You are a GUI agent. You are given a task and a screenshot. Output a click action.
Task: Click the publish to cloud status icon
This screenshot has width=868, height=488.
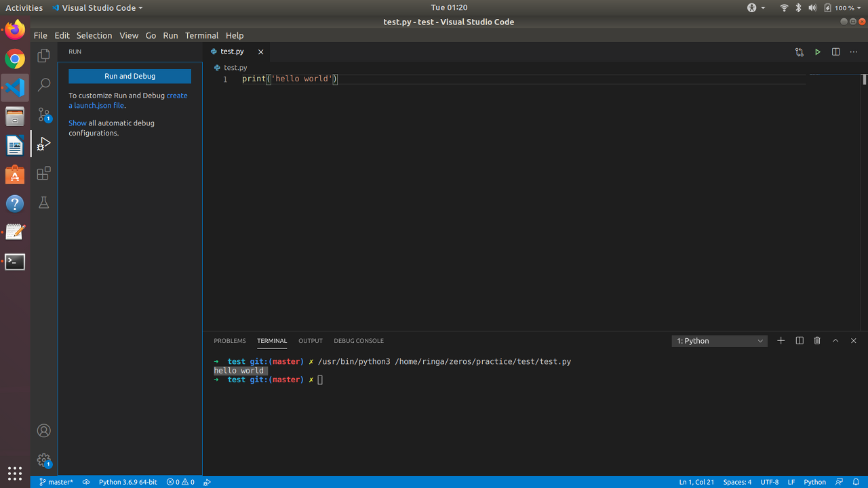tap(86, 482)
